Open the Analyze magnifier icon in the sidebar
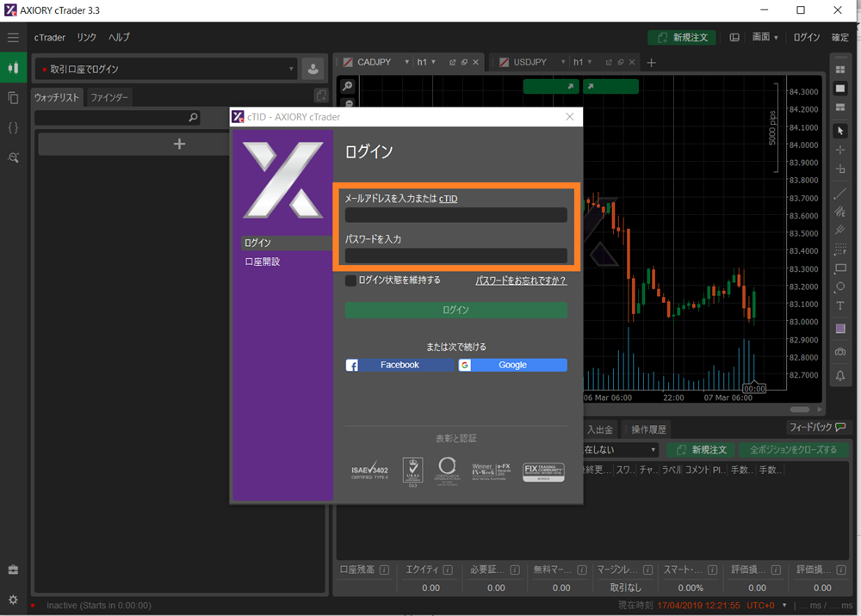The image size is (861, 616). click(x=13, y=158)
